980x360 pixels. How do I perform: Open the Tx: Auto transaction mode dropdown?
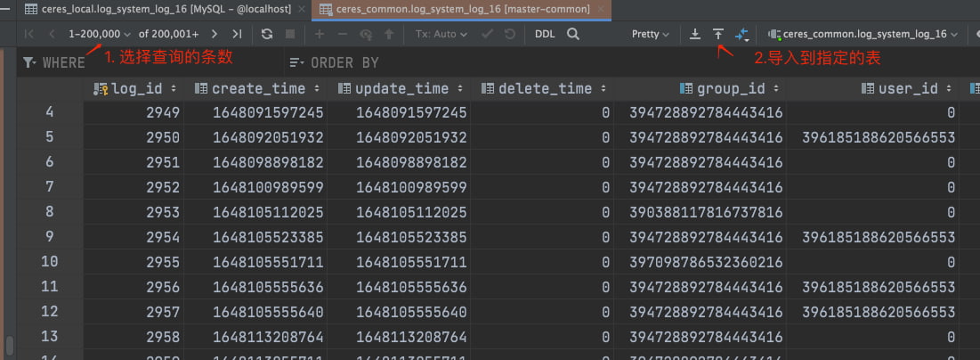pyautogui.click(x=441, y=35)
